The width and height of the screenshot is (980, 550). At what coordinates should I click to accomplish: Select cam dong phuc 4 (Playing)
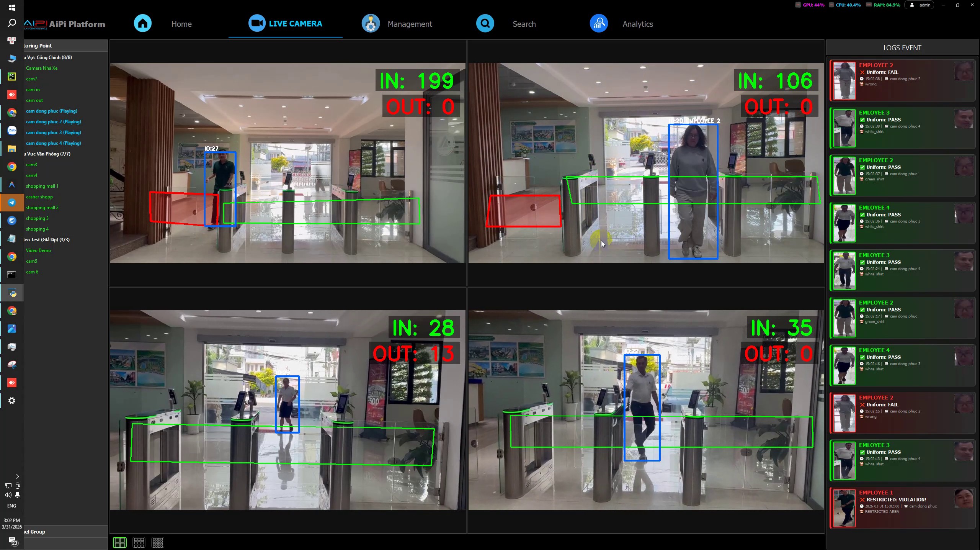[x=54, y=143]
